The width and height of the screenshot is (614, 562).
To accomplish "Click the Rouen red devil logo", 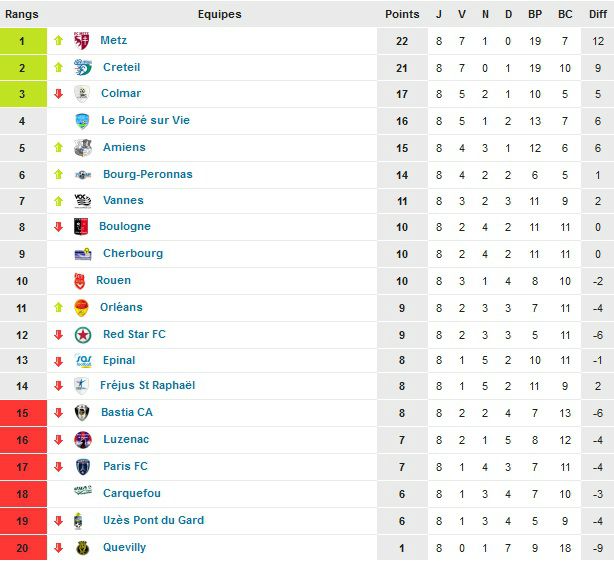I will [79, 281].
